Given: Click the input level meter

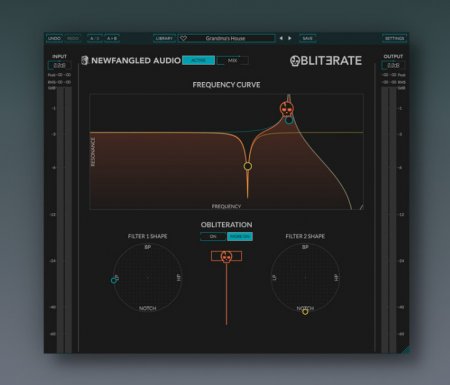Looking at the screenshot, I should [64, 219].
